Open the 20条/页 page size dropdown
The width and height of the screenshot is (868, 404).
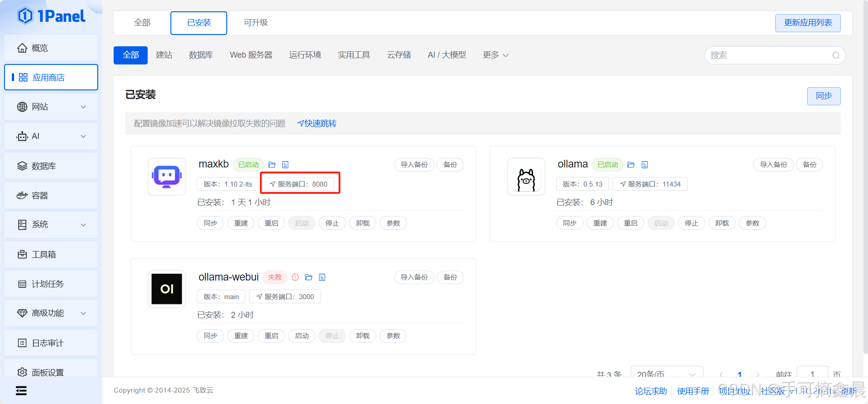[667, 372]
